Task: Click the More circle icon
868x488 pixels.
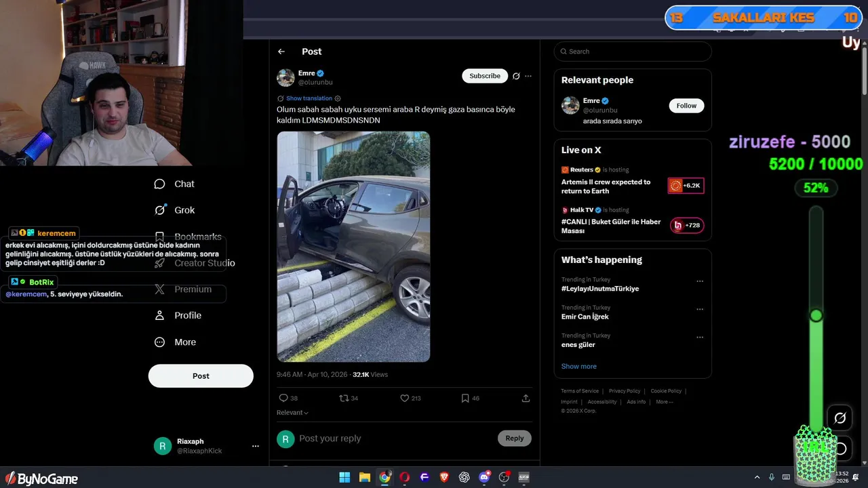Action: 159,342
